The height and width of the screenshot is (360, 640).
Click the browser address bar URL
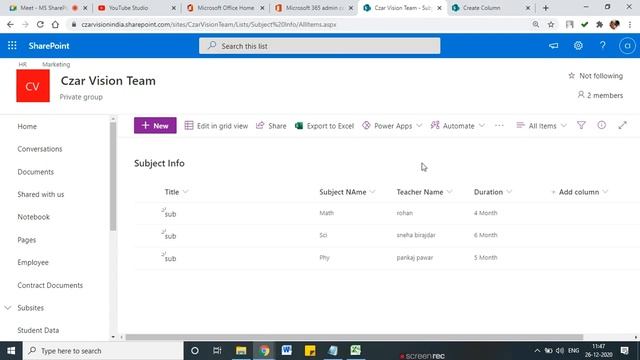pos(209,24)
